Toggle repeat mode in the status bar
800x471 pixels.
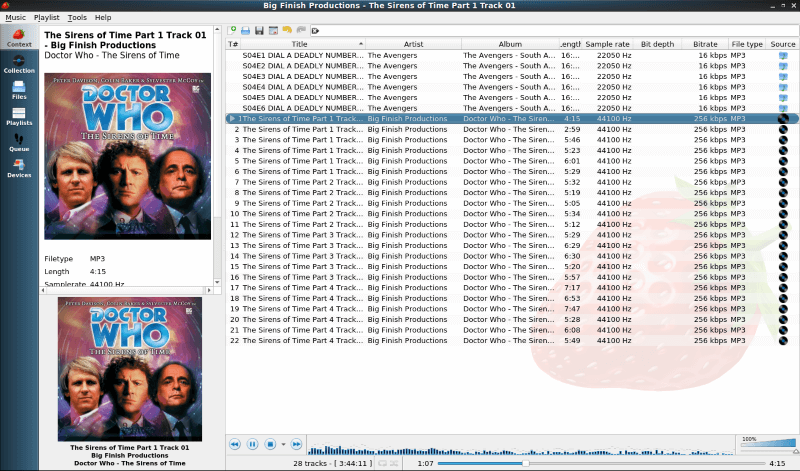[382, 463]
